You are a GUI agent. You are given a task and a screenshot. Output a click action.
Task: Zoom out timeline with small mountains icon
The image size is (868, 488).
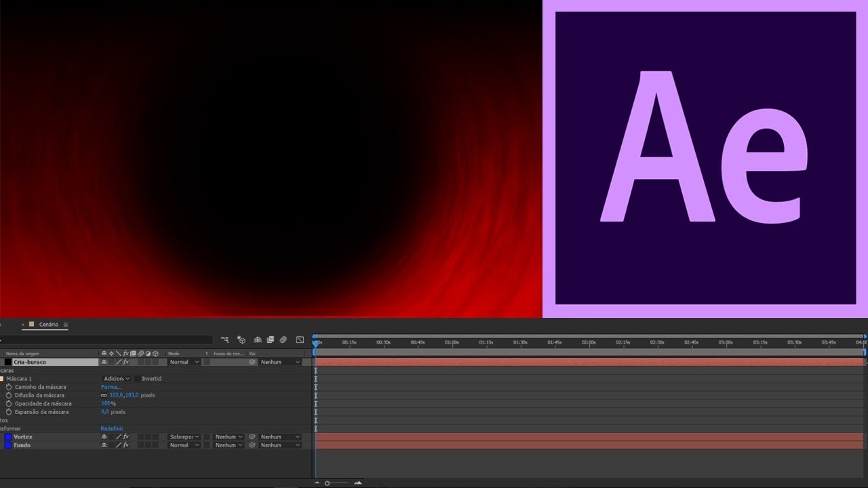tap(317, 483)
